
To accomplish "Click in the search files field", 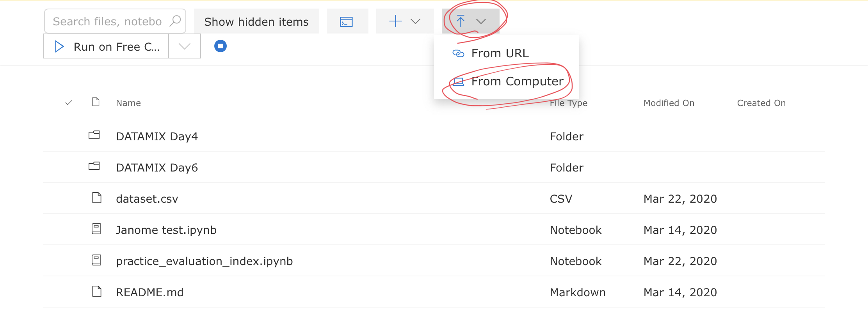I will tap(107, 21).
